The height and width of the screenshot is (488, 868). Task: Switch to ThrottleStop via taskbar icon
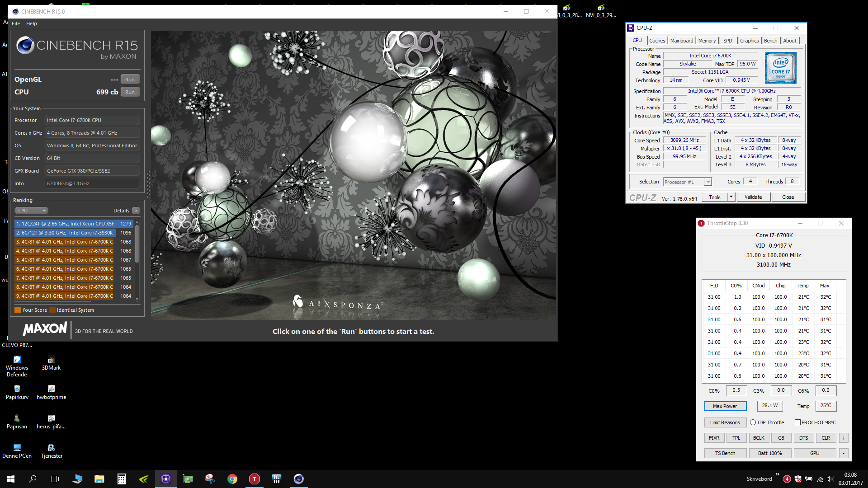click(x=255, y=479)
